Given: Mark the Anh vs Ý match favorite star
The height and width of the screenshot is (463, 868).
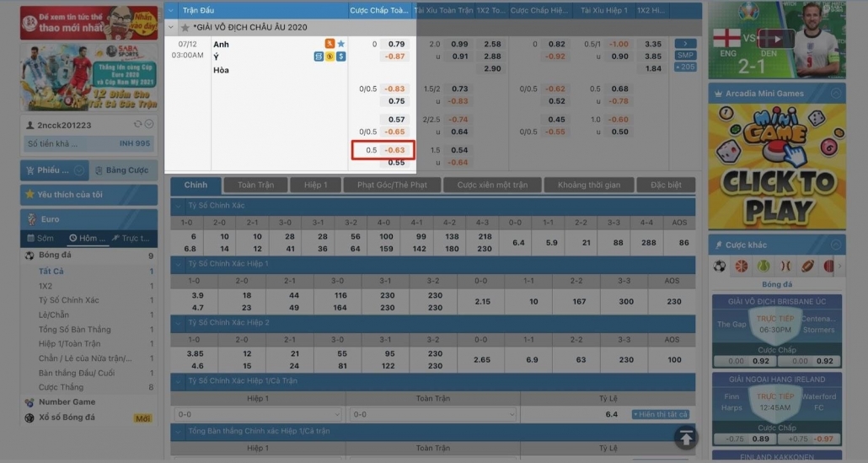Looking at the screenshot, I should 341,44.
